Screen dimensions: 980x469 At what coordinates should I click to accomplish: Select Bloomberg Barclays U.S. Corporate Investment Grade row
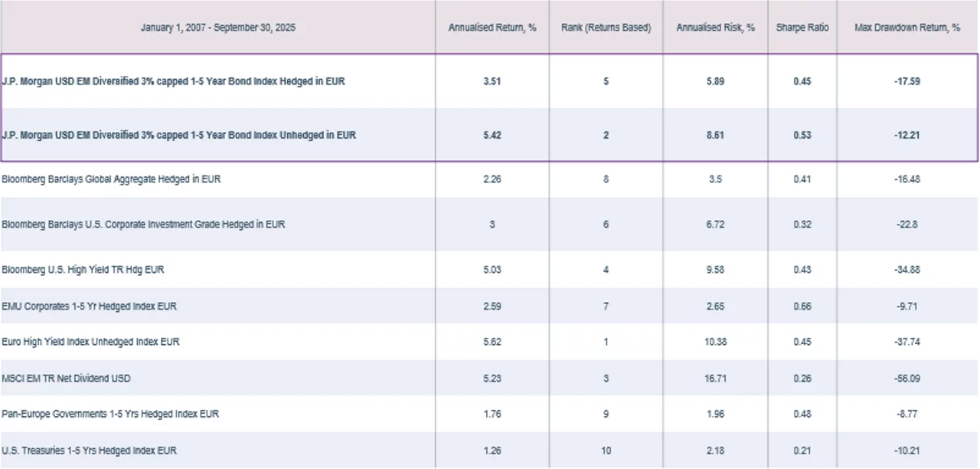tap(143, 225)
